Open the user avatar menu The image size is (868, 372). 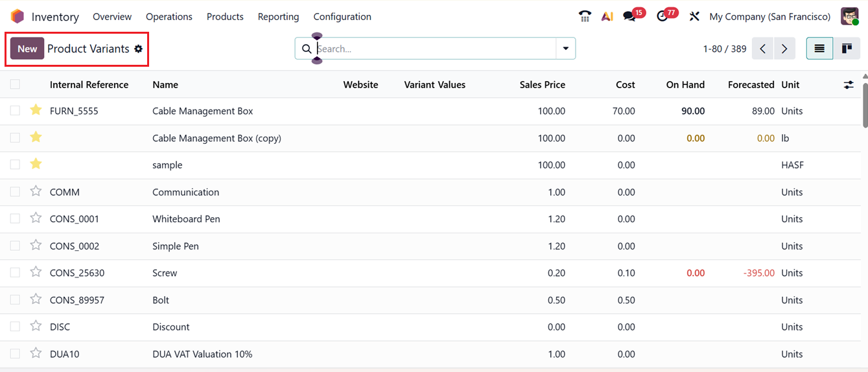point(849,17)
